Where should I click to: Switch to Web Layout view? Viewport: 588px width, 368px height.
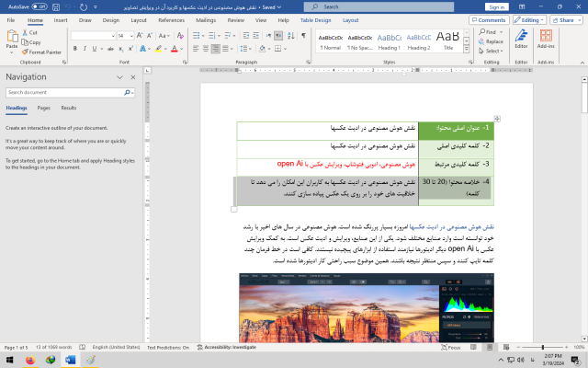pos(506,348)
